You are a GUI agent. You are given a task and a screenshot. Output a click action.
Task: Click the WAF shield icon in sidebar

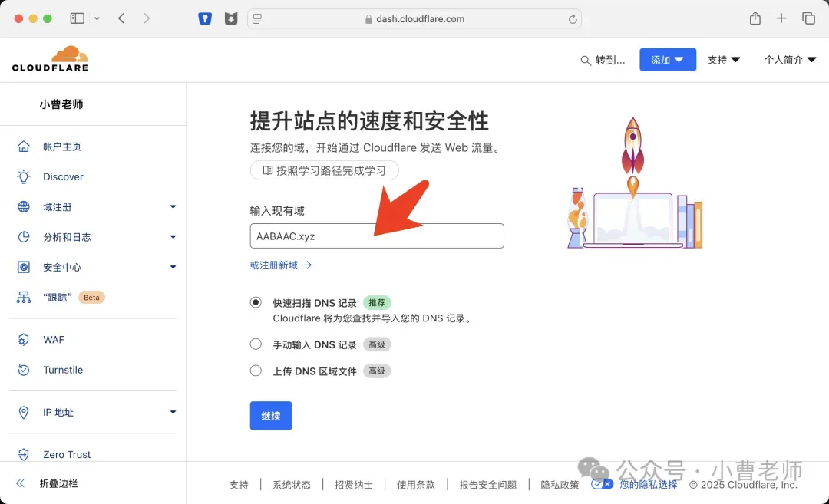(24, 340)
